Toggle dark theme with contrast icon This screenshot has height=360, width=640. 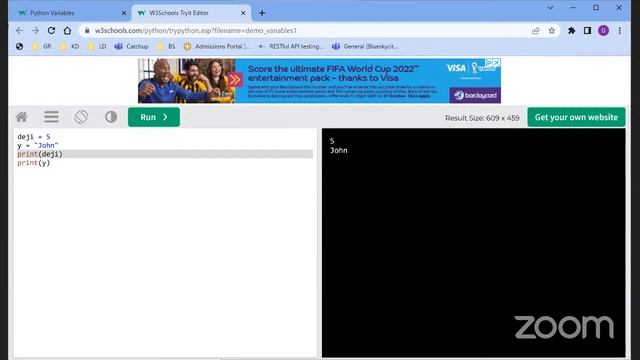click(111, 117)
